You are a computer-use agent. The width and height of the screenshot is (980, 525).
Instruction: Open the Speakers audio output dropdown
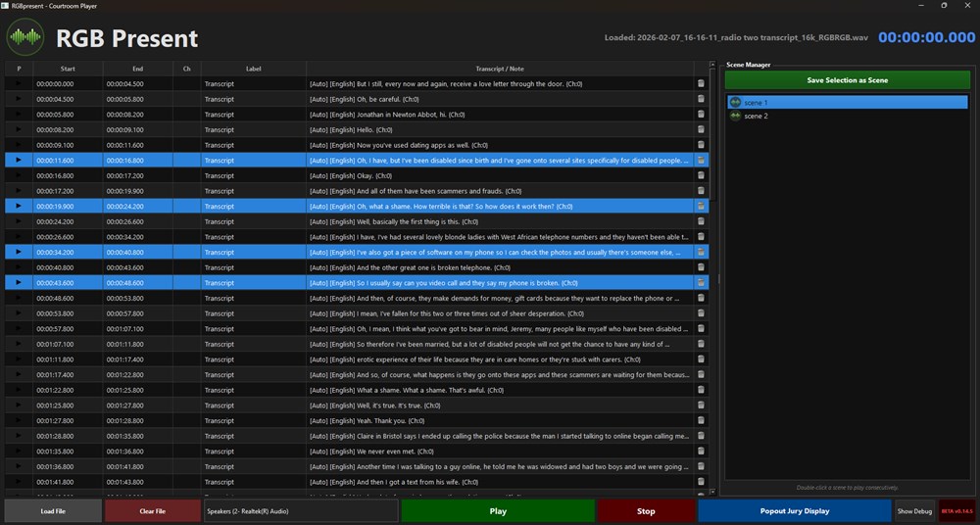[301, 510]
